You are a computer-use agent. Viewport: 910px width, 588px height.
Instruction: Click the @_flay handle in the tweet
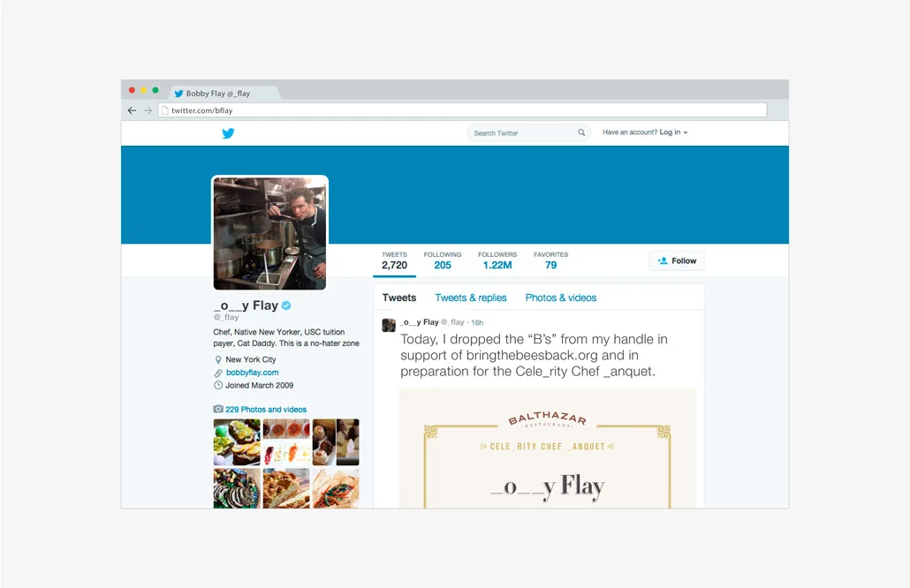452,322
